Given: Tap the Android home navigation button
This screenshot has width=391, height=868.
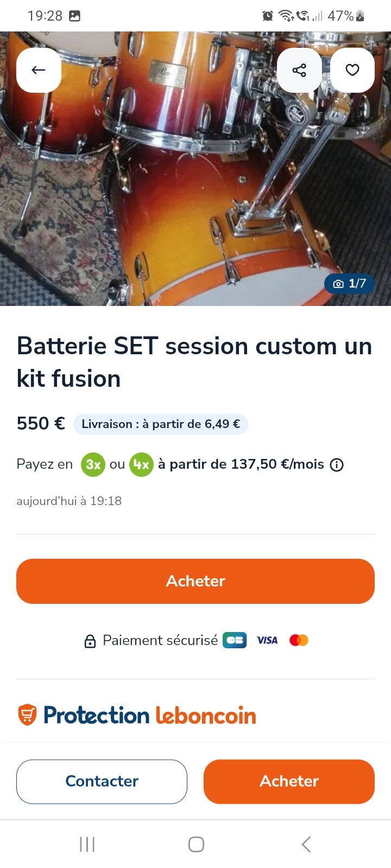Looking at the screenshot, I should click(x=196, y=844).
